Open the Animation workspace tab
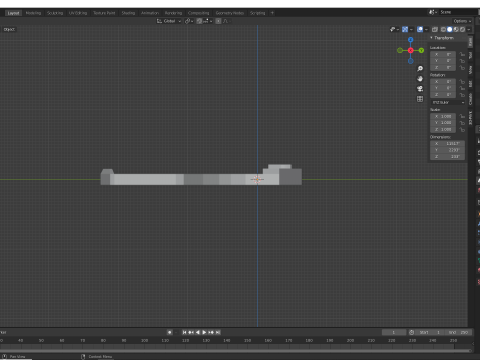The width and height of the screenshot is (480, 360). [150, 13]
